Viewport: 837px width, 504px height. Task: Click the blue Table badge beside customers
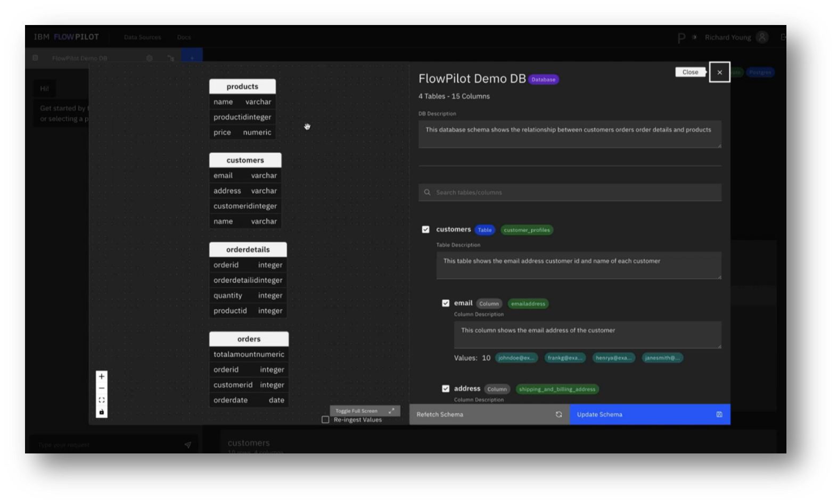click(x=485, y=230)
